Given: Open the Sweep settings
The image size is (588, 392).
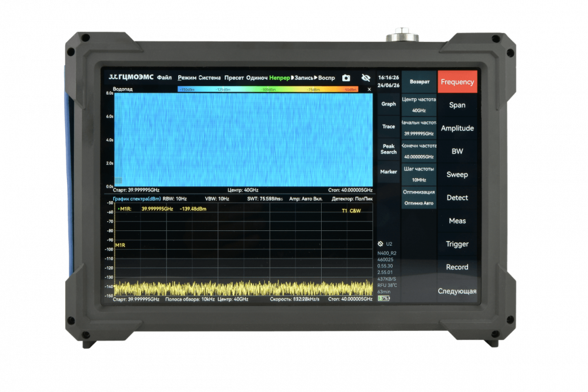Looking at the screenshot, I should [x=457, y=175].
